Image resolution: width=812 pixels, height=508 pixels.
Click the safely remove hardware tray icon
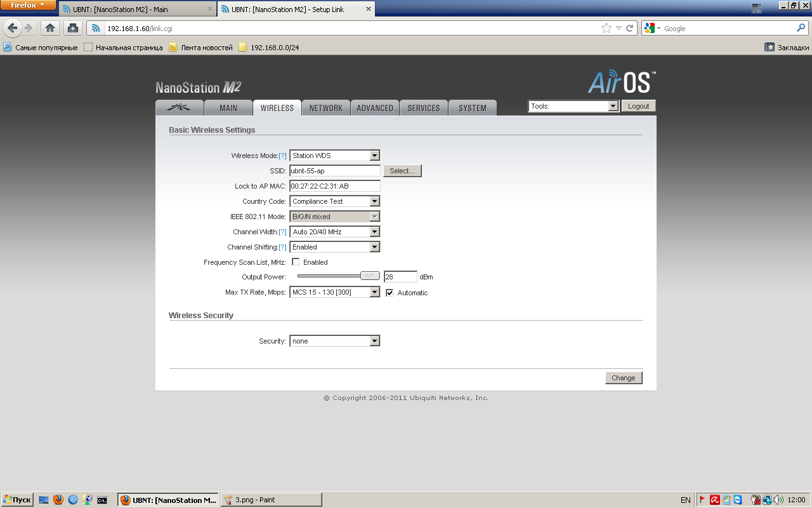(x=756, y=500)
